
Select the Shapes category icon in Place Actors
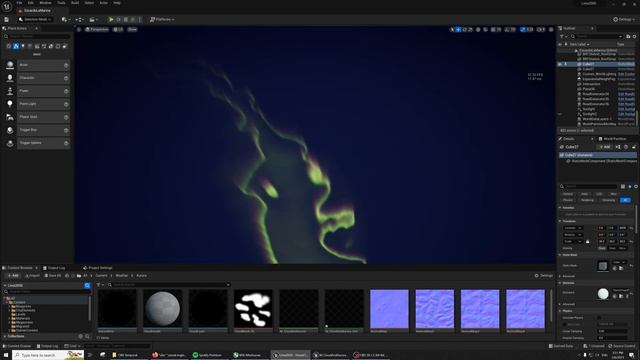(x=30, y=46)
